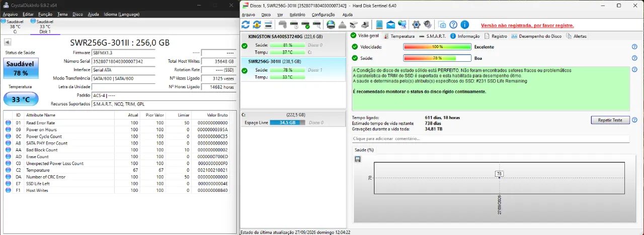Switch to the Temperatura tab
Screen dimensions: 644x235
(x=399, y=36)
